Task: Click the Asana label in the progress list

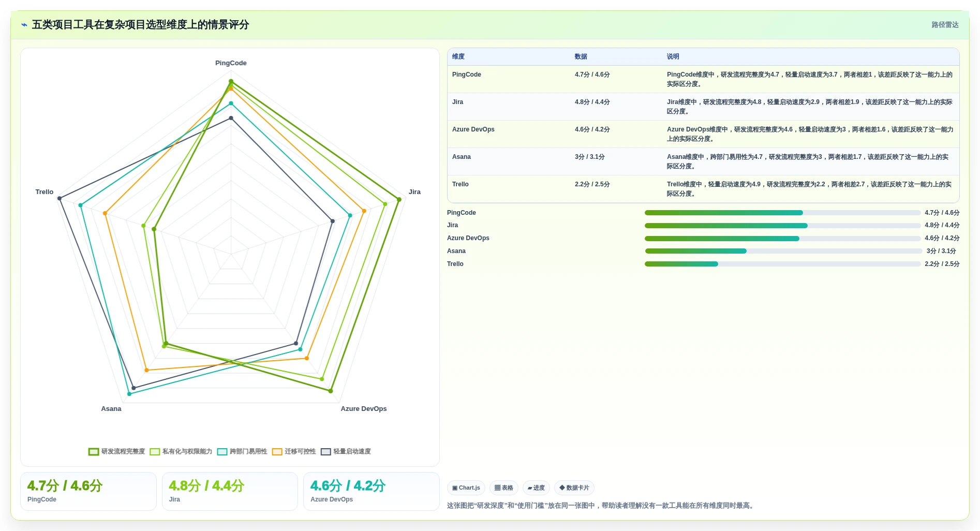Action: tap(456, 251)
